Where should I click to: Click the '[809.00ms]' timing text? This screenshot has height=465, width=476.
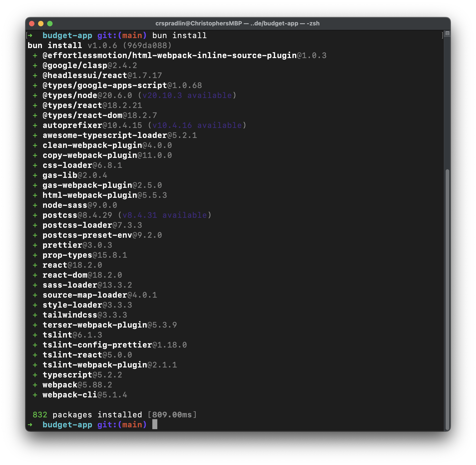pos(172,415)
